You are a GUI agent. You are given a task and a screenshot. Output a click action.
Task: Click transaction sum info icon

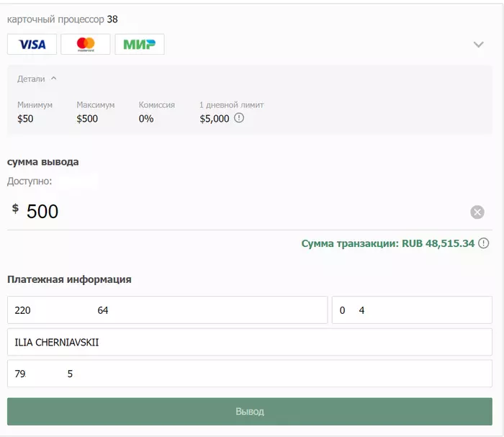483,243
